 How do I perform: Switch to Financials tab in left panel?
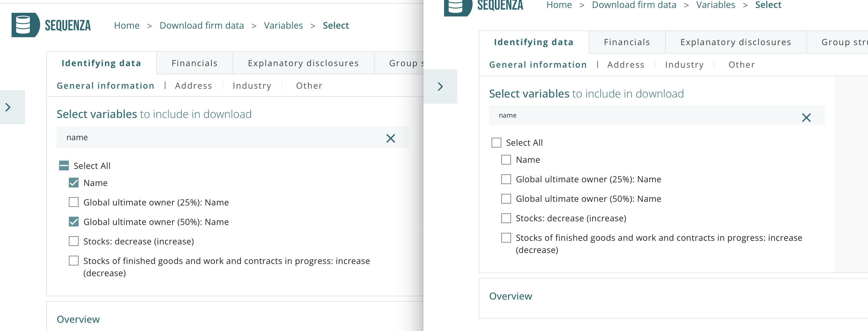tap(194, 63)
